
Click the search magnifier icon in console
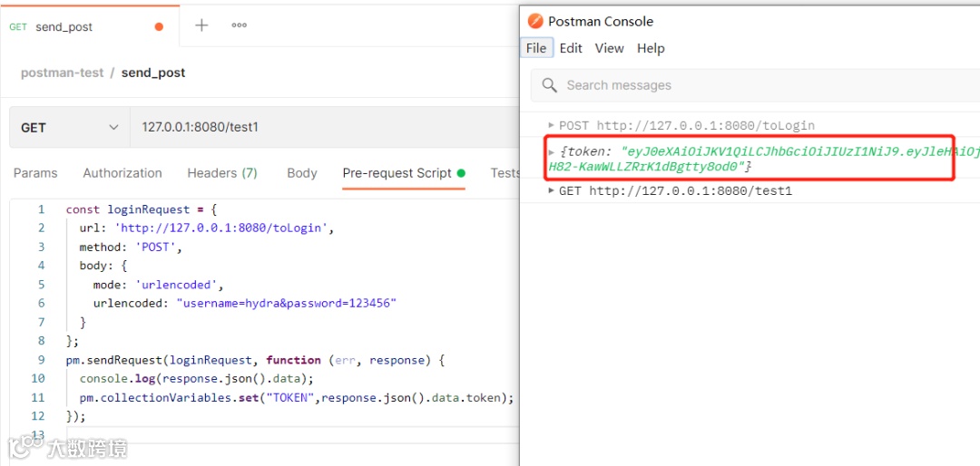549,85
